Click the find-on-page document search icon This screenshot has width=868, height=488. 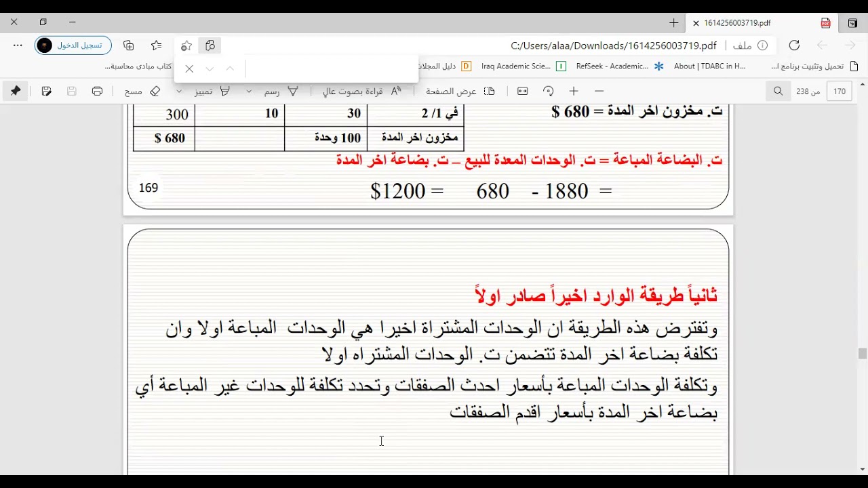(x=210, y=45)
